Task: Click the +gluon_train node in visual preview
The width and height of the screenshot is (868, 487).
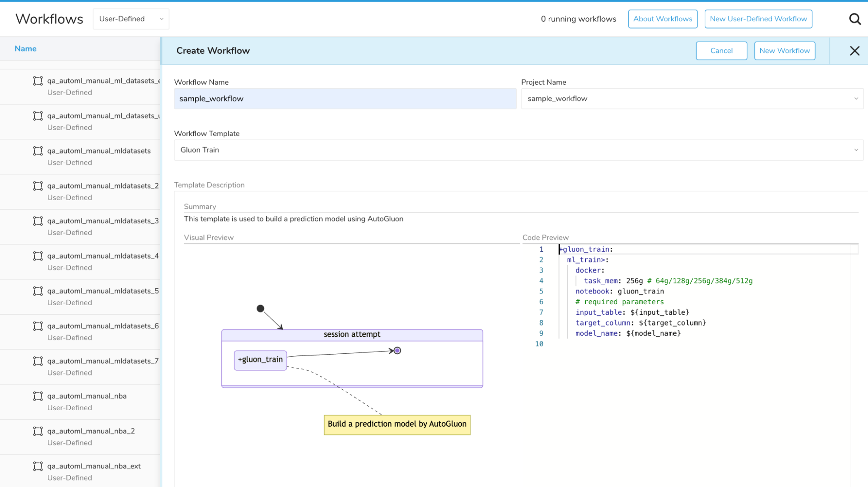Action: tap(260, 360)
